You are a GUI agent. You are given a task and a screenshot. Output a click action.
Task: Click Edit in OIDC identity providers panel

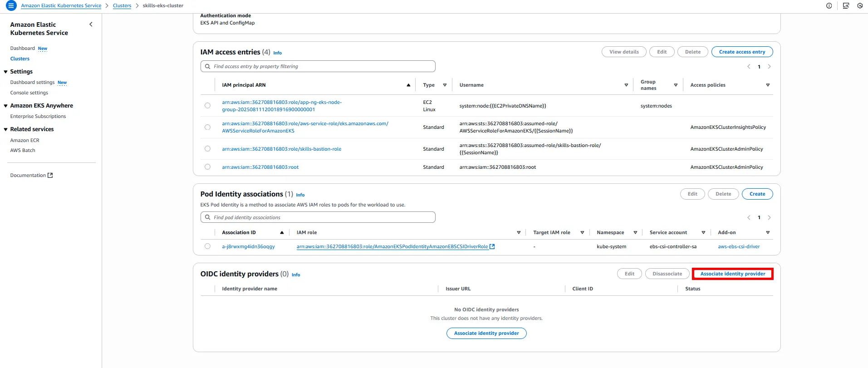629,274
